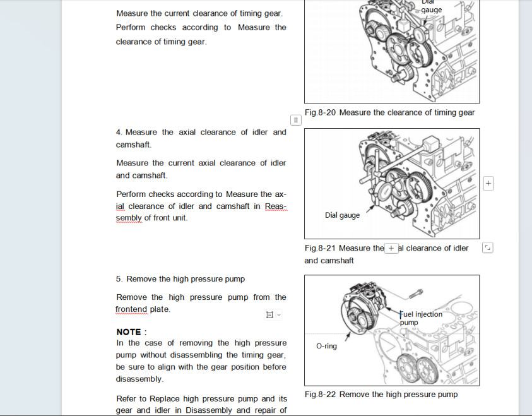The image size is (532, 416).
Task: Click the 'O-ring' label in Fig.8-22
Action: [x=326, y=346]
